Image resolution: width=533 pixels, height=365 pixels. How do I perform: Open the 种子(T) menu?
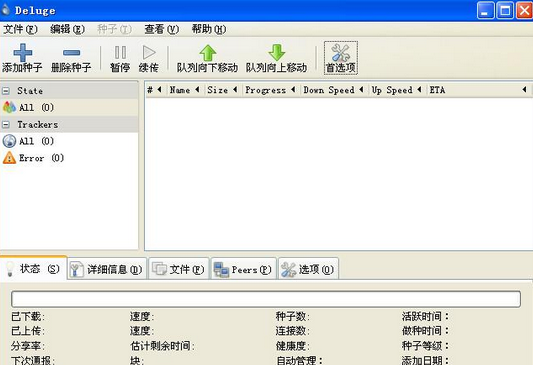pyautogui.click(x=114, y=30)
